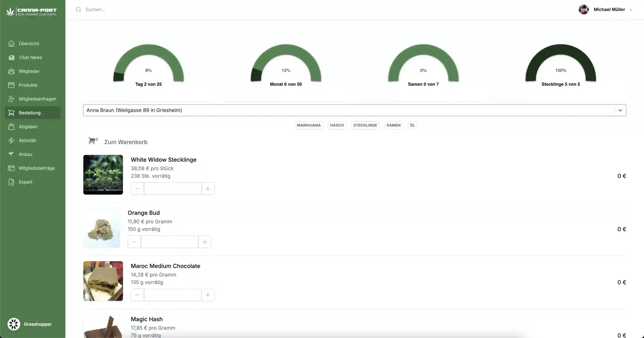The image size is (644, 338).
Task: Click the Monat 6 von 50 gauge
Action: 286,65
